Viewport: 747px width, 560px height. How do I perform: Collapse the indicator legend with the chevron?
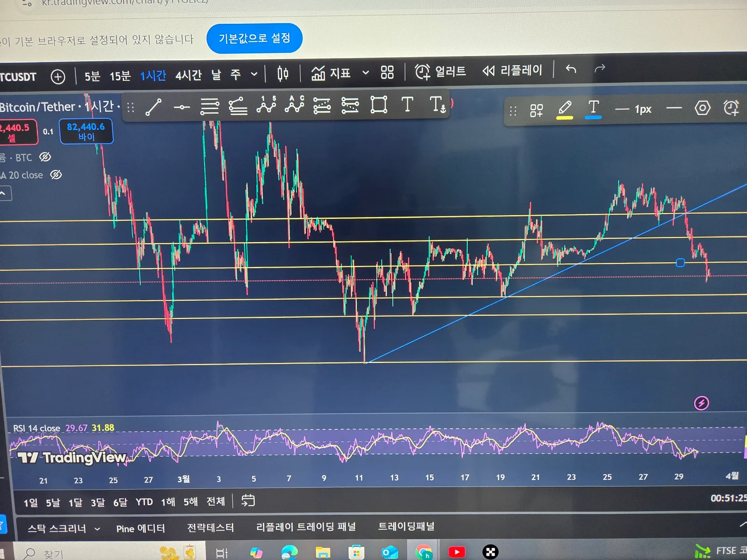(4, 193)
